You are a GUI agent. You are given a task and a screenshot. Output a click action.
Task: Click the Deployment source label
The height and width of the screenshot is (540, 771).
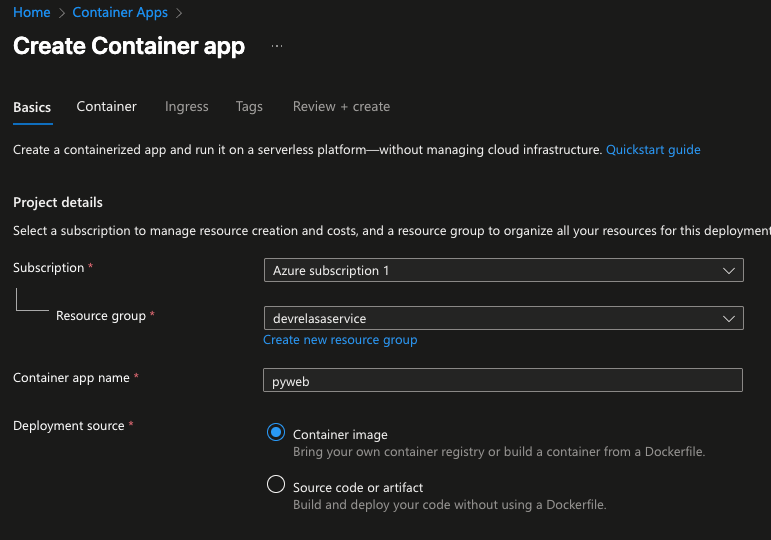[x=68, y=426]
